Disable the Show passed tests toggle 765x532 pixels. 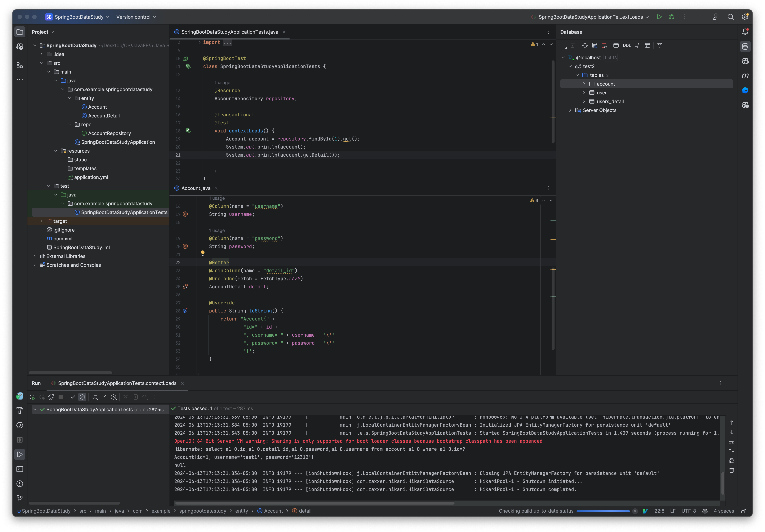coord(72,397)
